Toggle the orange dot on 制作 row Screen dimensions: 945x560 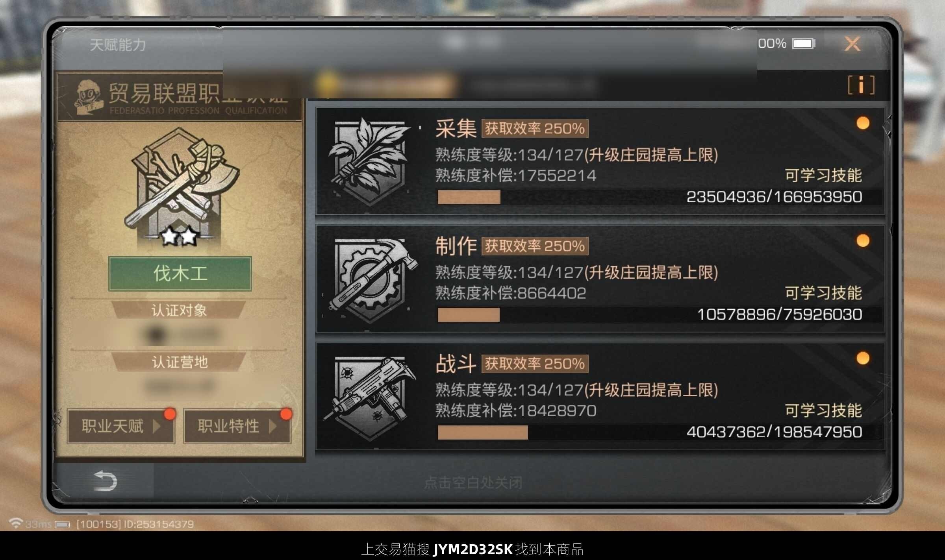(x=863, y=240)
